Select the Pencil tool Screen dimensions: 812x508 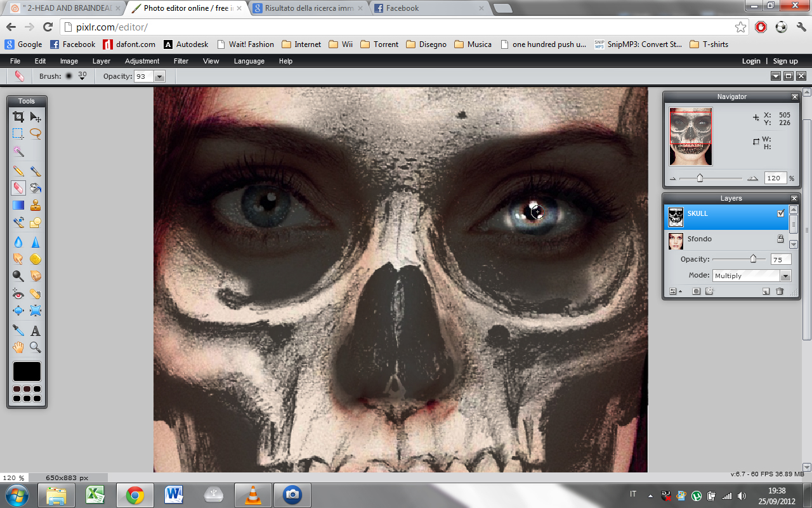click(x=18, y=170)
